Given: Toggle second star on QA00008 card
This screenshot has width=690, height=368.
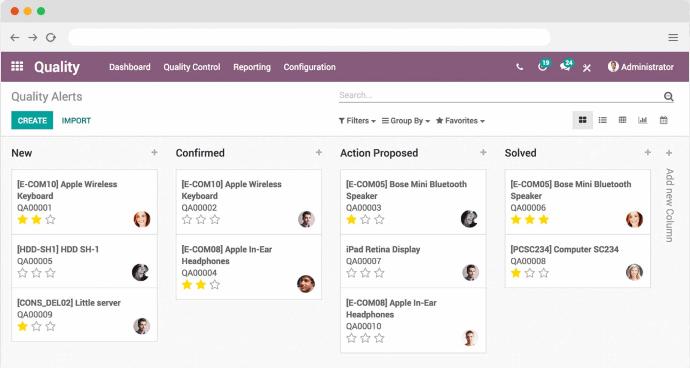Looking at the screenshot, I should pos(530,273).
